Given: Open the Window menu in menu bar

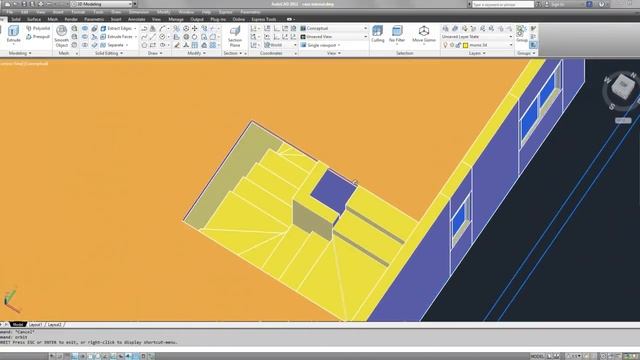Looking at the screenshot, I should [x=186, y=12].
